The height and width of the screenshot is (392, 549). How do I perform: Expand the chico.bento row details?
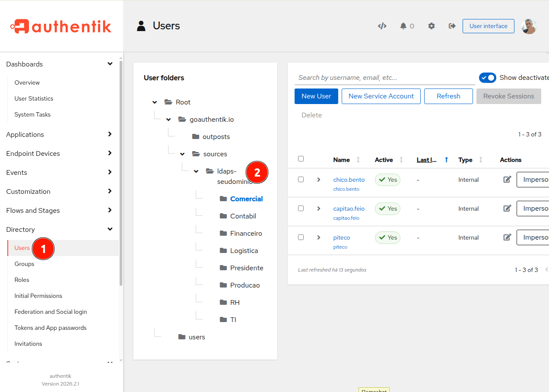point(319,180)
